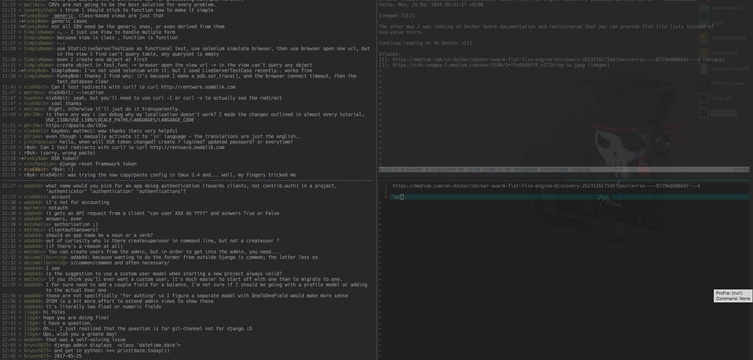
Task: Click the 'use StaticLiveServerTestCase as functional test' message
Action: 213,51
